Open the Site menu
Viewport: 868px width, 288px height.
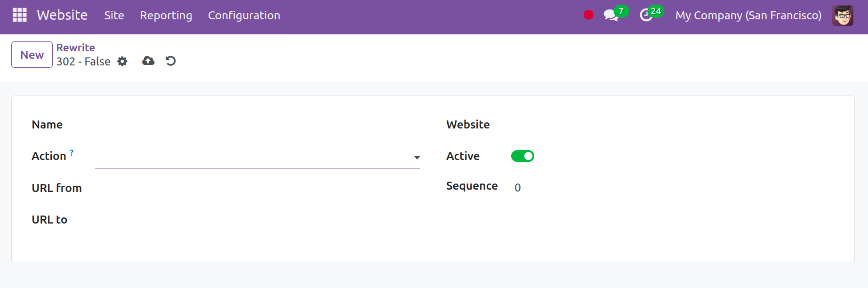coord(114,15)
